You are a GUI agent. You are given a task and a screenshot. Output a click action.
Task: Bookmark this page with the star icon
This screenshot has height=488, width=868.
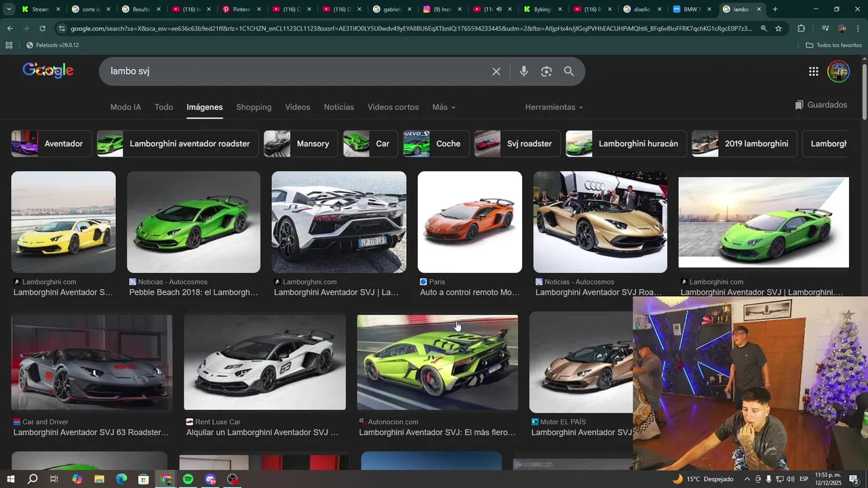778,28
